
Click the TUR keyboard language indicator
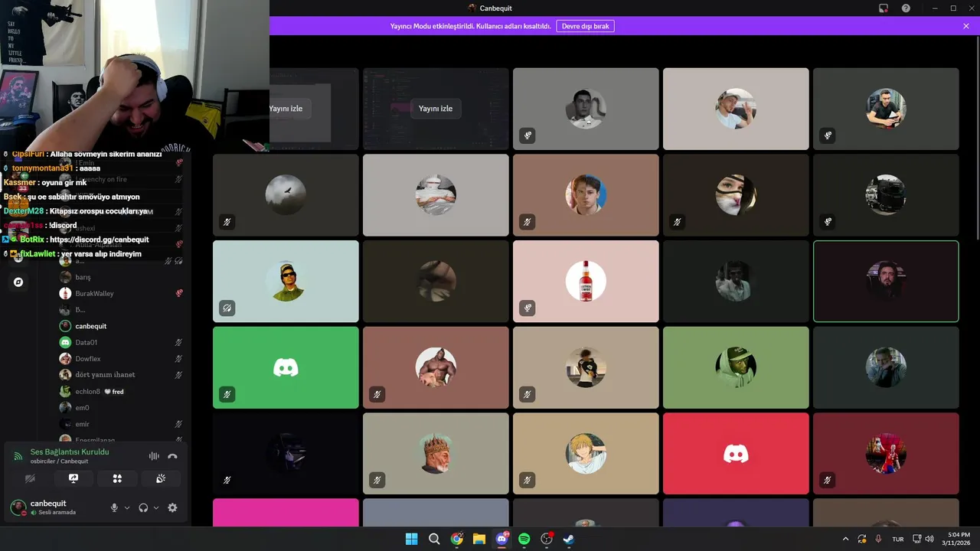898,539
